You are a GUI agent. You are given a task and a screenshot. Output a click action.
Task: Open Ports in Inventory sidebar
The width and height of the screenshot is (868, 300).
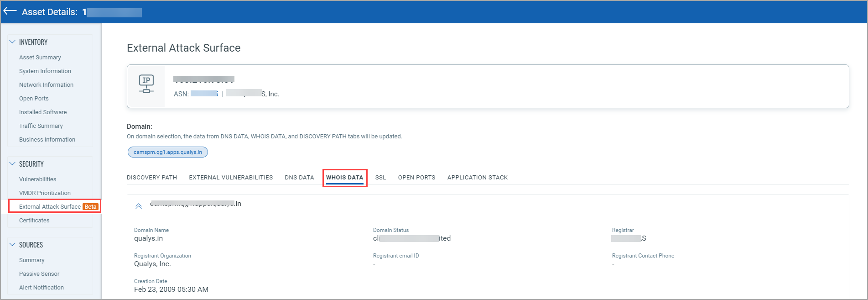pyautogui.click(x=34, y=99)
